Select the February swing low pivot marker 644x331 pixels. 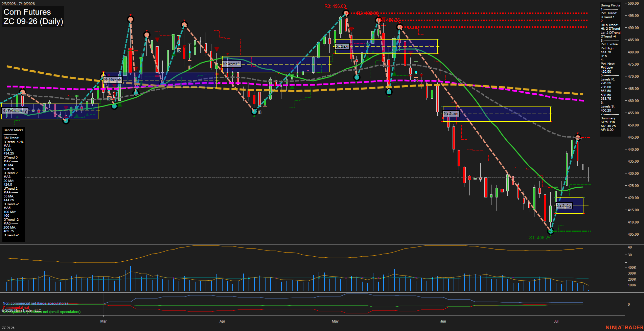pyautogui.click(x=66, y=121)
